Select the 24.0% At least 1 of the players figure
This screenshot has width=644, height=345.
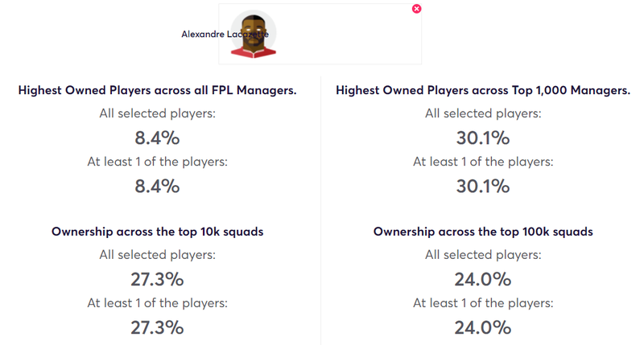483,328
